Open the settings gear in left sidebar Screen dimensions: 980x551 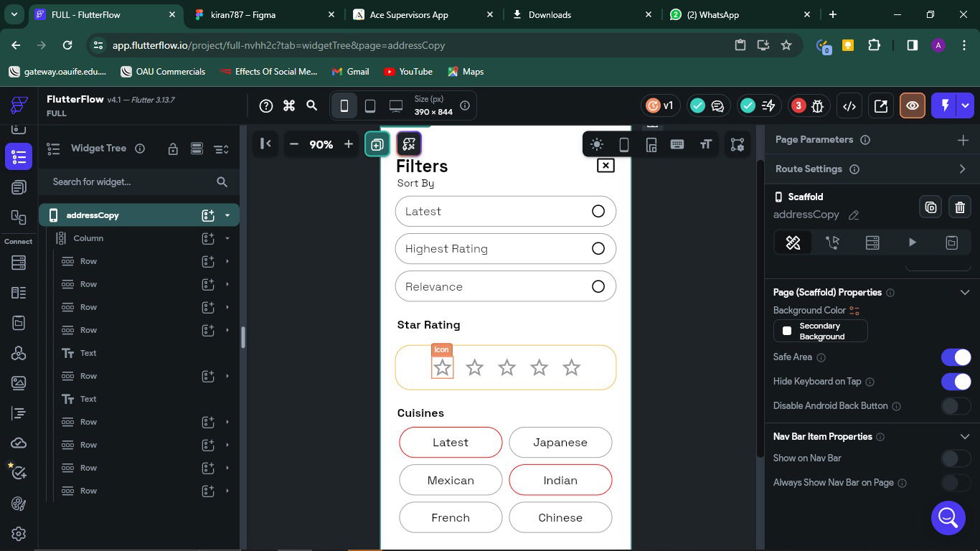[x=19, y=534]
